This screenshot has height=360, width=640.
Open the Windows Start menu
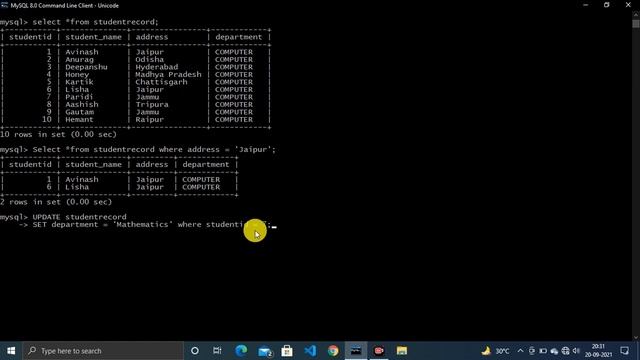[11, 351]
